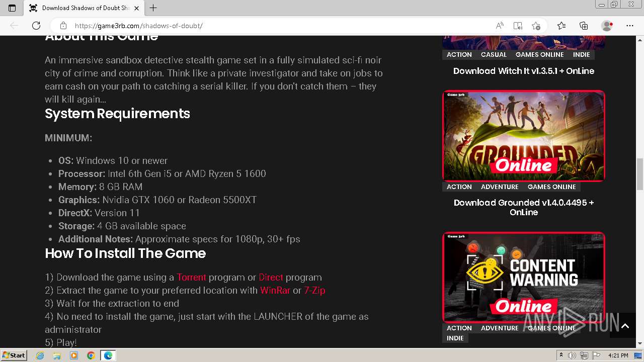Open the profile avatar icon
The height and width of the screenshot is (362, 644).
pyautogui.click(x=607, y=26)
